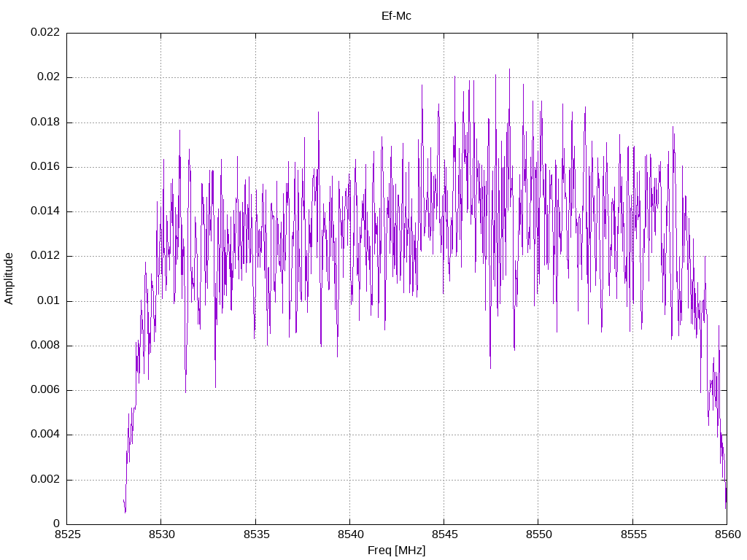Click y-axis tick label "0.002"

(x=45, y=479)
